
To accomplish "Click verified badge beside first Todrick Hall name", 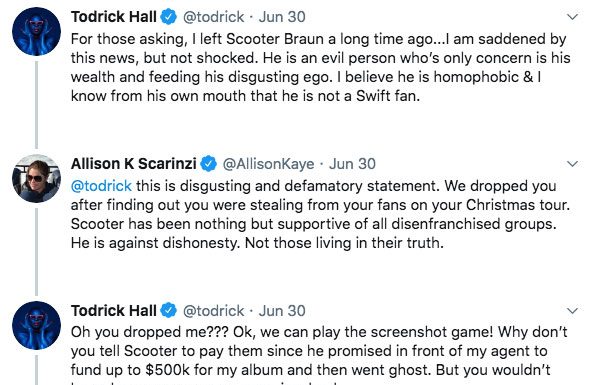I will point(168,17).
